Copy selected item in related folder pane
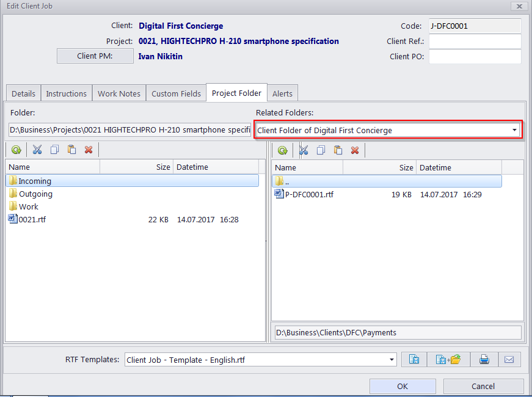The width and height of the screenshot is (532, 397). pyautogui.click(x=321, y=150)
